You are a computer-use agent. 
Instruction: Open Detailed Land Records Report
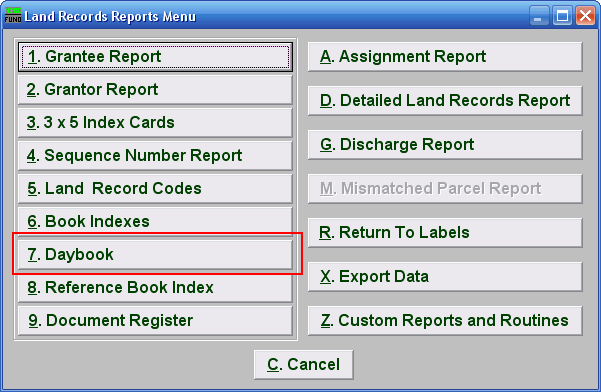pyautogui.click(x=445, y=101)
